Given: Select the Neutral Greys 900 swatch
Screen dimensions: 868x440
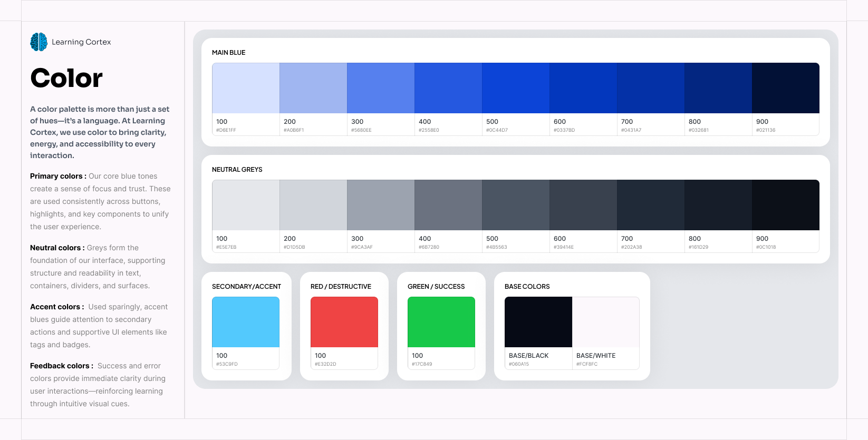Looking at the screenshot, I should (x=786, y=205).
